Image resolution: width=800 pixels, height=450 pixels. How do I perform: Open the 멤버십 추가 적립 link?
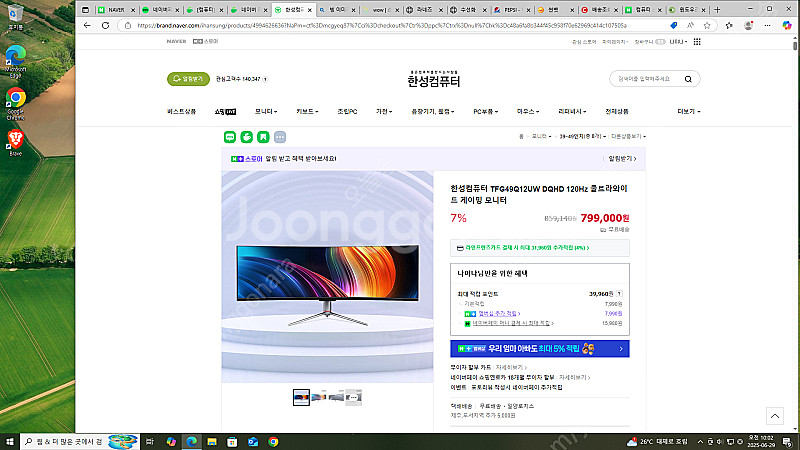pos(499,314)
